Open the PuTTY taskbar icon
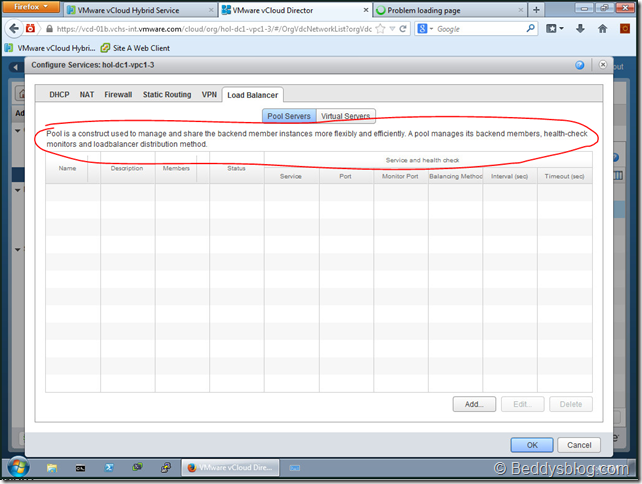Screen dimensions: 642x484 coord(166,467)
